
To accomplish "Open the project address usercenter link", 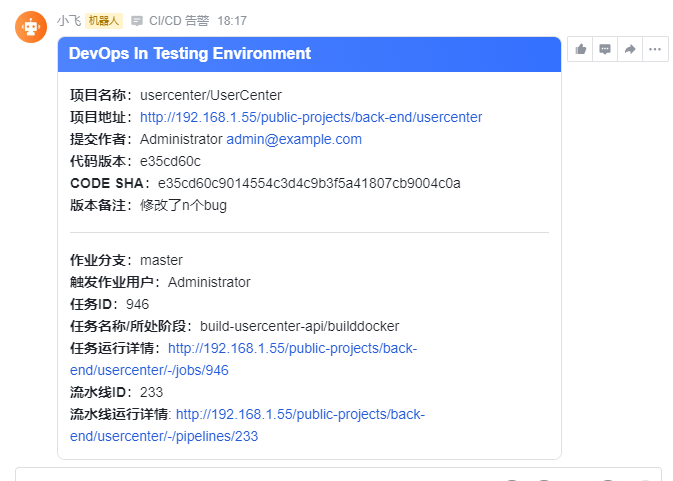I will click(311, 117).
